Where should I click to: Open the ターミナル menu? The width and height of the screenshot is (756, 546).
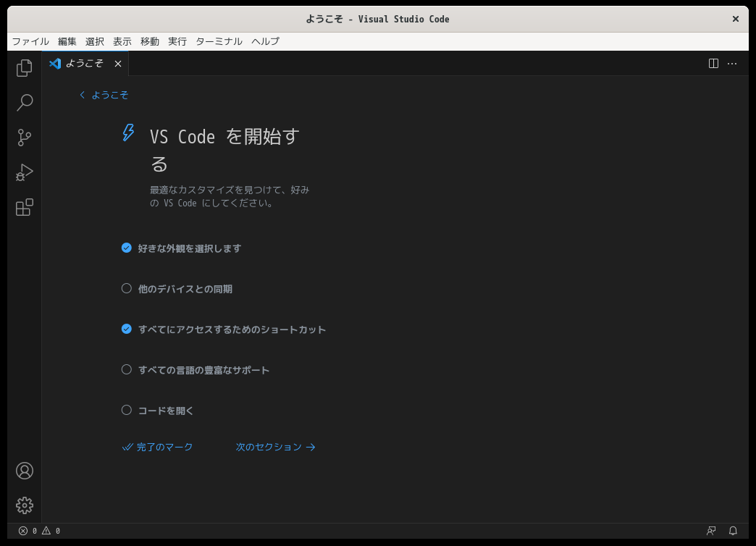[x=219, y=41]
